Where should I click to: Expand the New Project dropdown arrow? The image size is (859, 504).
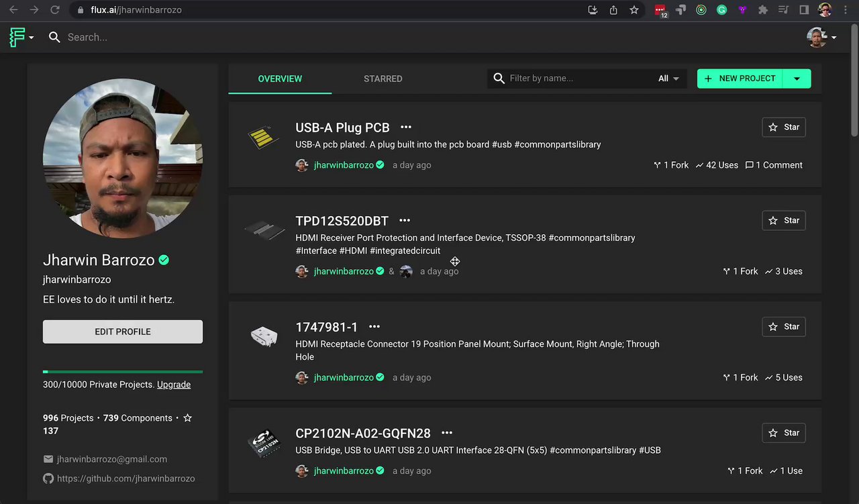click(x=797, y=79)
